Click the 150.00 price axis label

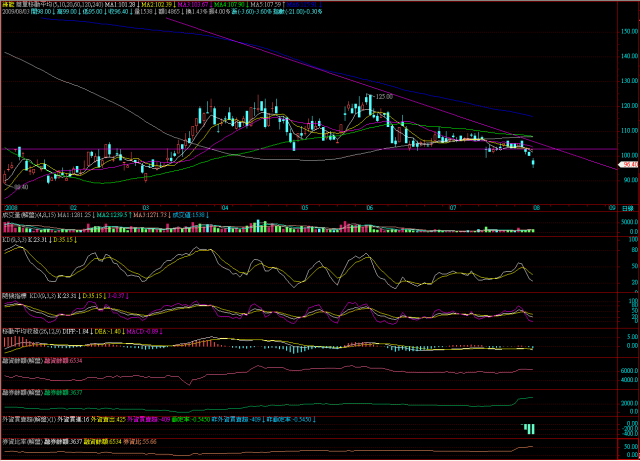(x=630, y=31)
